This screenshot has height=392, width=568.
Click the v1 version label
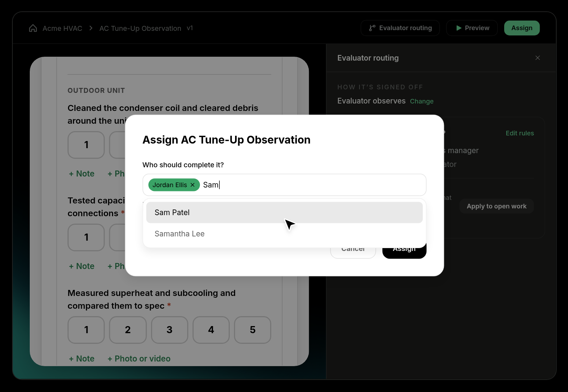(190, 28)
